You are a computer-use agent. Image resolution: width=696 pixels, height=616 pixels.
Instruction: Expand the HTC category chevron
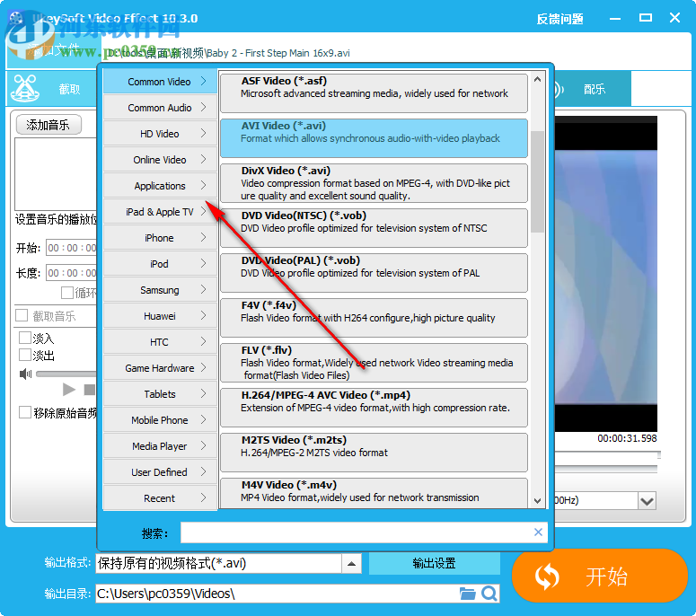(x=203, y=342)
